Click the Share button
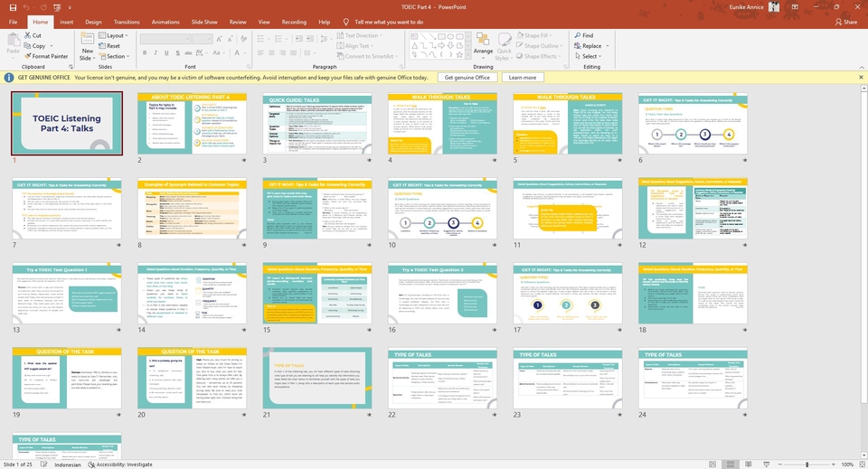 click(x=846, y=22)
